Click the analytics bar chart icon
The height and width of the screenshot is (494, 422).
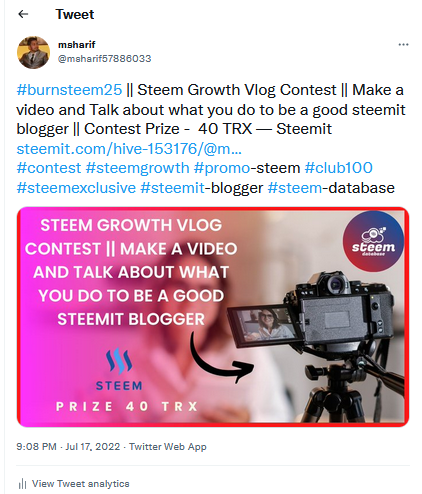[22, 484]
